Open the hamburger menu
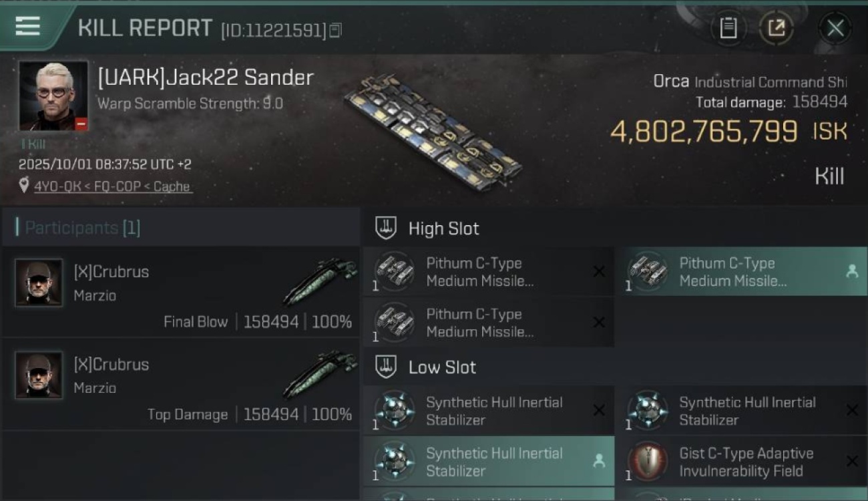This screenshot has width=868, height=501. point(27,26)
